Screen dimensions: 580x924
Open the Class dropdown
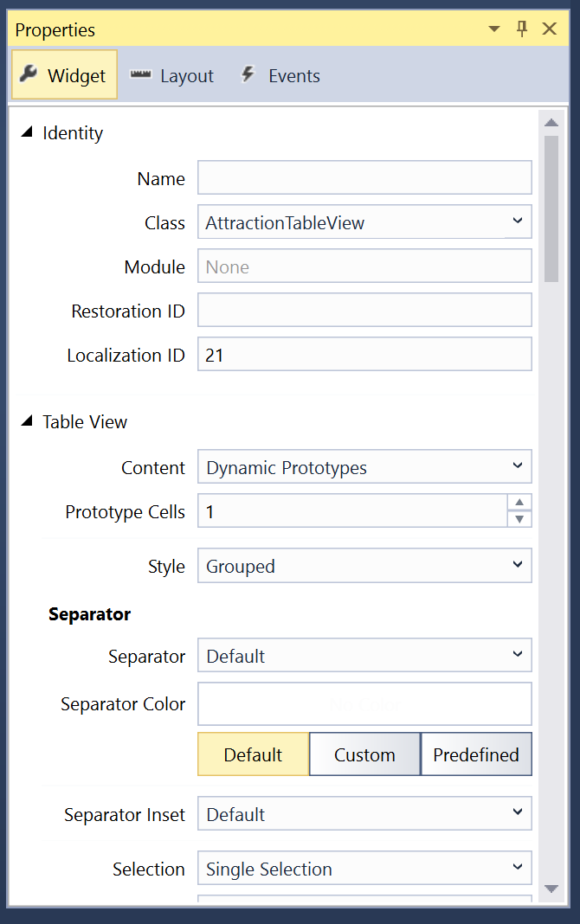(x=519, y=221)
